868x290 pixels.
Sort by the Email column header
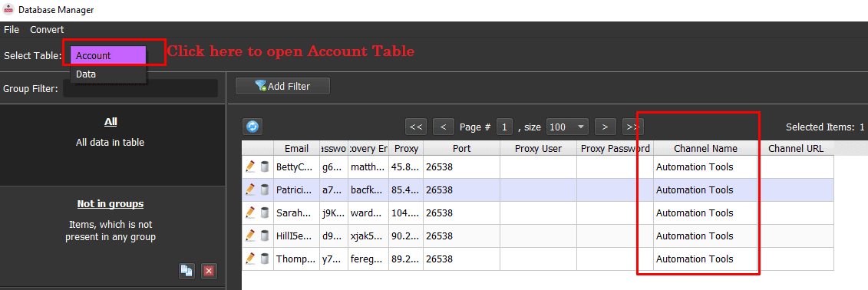point(297,148)
